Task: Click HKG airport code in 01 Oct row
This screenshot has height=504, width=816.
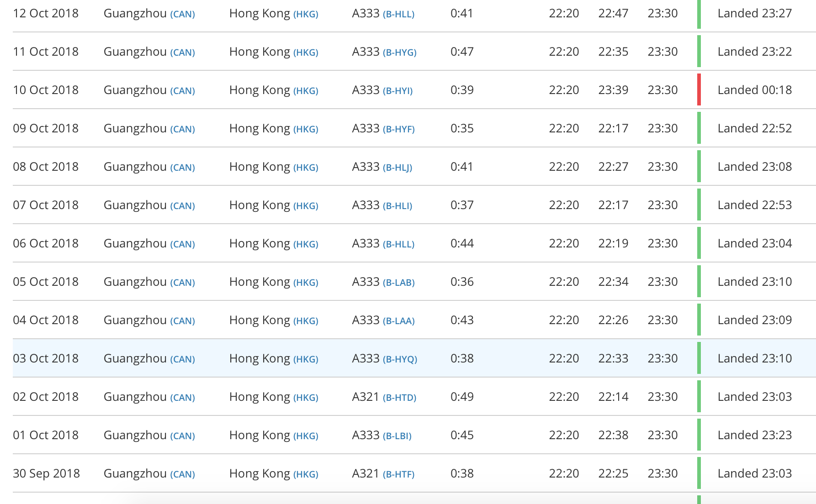Action: (306, 436)
